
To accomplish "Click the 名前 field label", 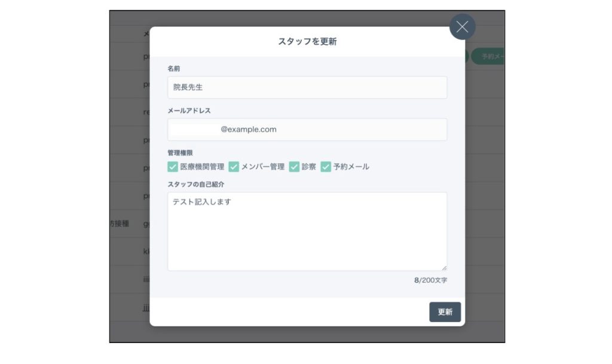I will click(x=174, y=69).
